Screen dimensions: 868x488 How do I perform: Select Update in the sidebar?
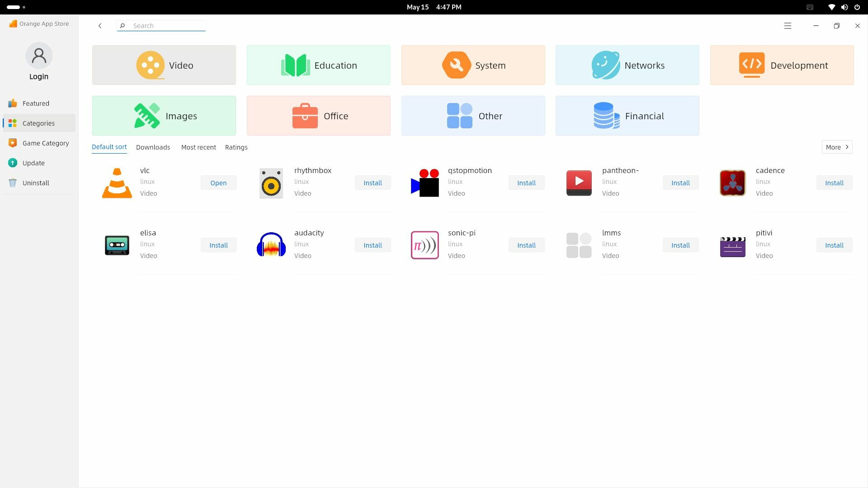click(39, 163)
